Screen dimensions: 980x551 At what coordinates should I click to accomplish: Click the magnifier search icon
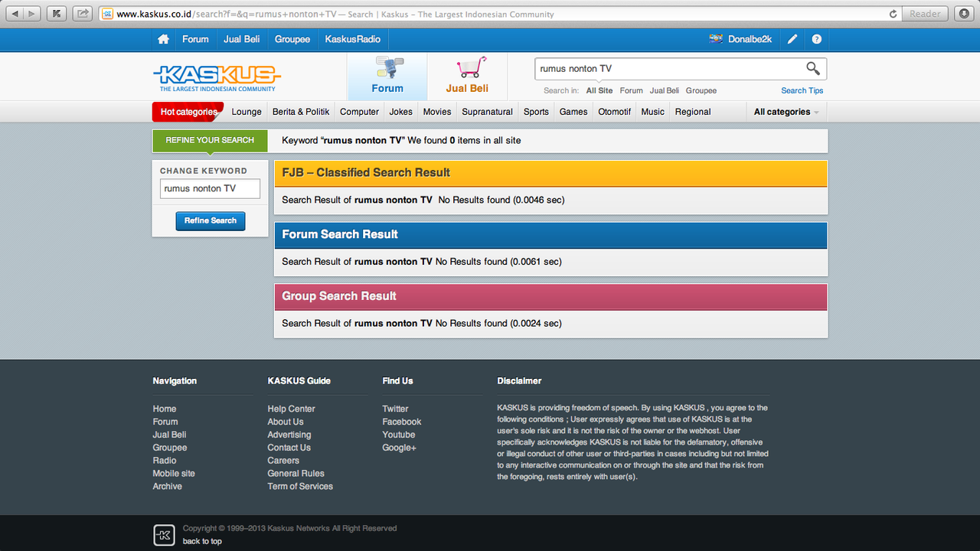[x=813, y=69]
